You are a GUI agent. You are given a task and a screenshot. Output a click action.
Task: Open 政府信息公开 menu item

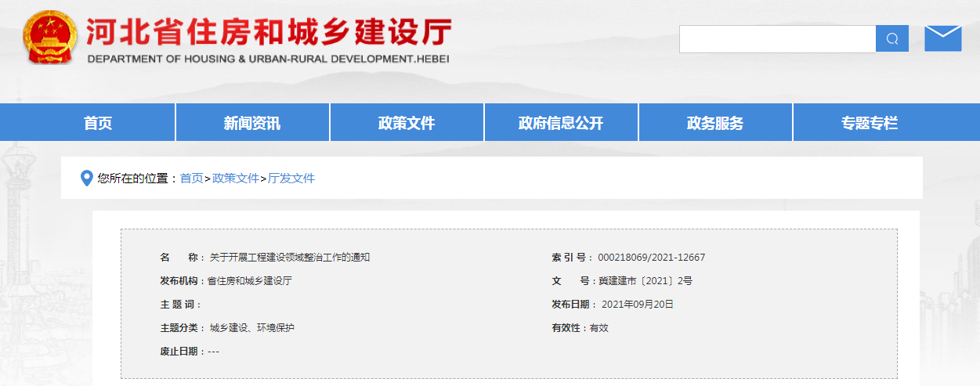[561, 123]
